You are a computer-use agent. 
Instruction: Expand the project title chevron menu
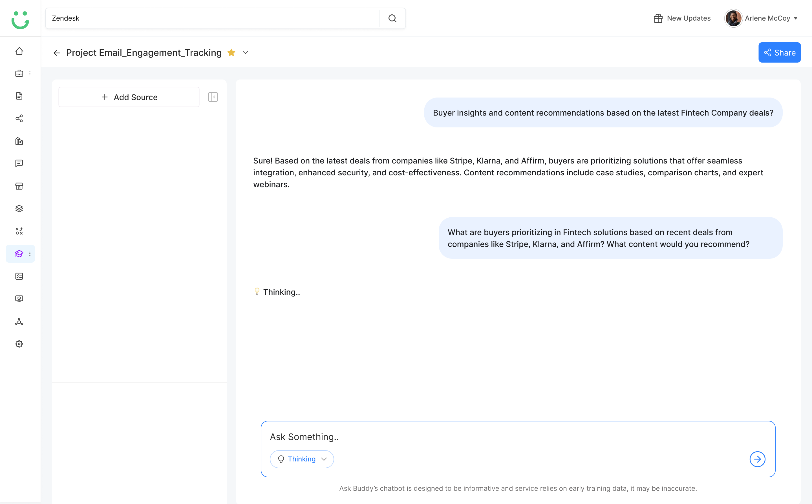click(245, 53)
